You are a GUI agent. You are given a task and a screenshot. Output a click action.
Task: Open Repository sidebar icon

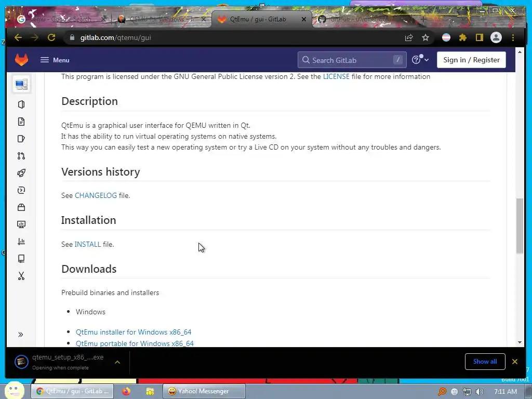tap(21, 122)
